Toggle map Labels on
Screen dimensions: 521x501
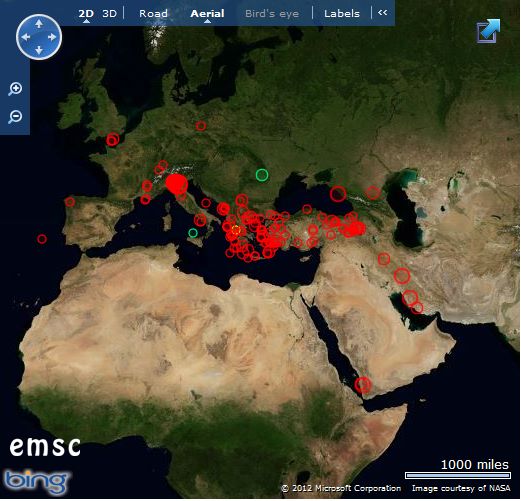pyautogui.click(x=342, y=14)
